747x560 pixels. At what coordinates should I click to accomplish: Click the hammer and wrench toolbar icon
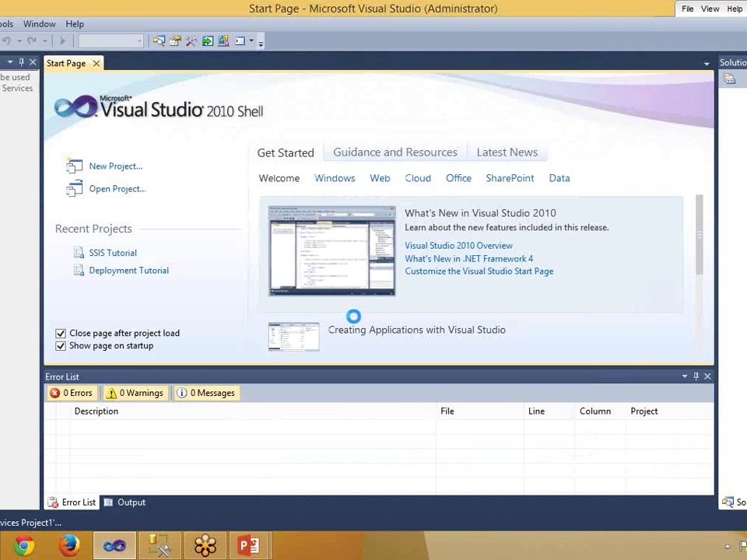click(x=191, y=41)
